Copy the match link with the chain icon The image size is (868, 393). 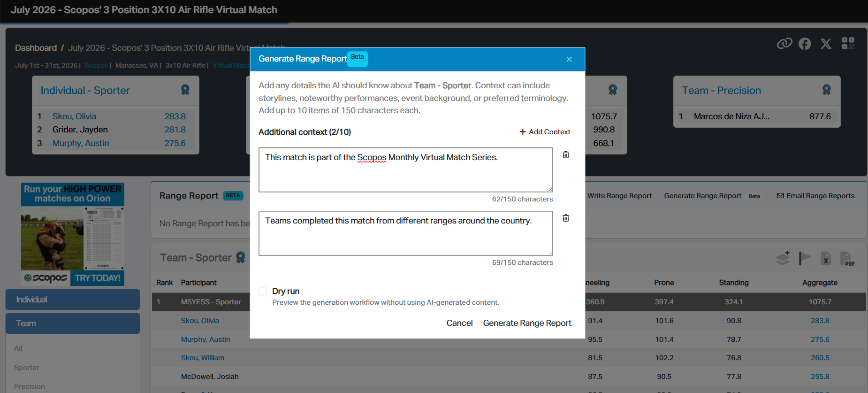point(784,44)
